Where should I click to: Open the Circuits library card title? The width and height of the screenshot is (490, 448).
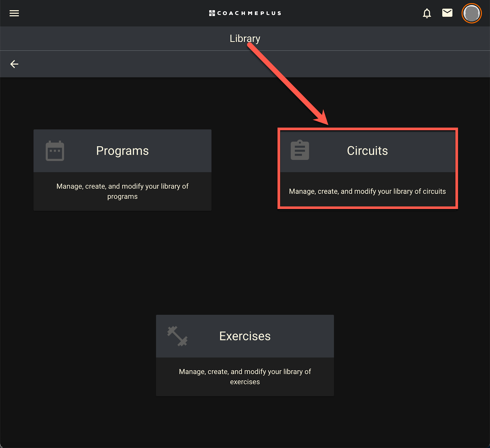367,151
